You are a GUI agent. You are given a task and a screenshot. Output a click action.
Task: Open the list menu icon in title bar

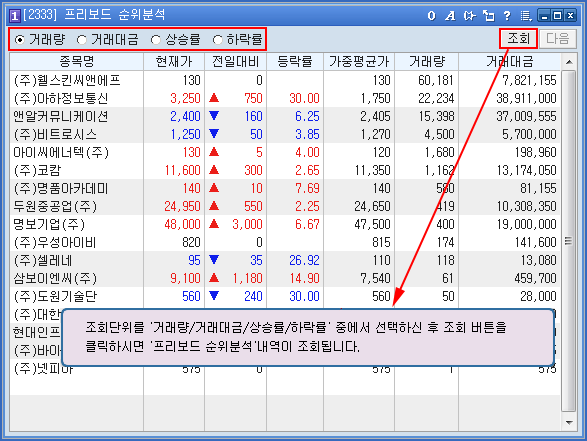click(x=526, y=16)
